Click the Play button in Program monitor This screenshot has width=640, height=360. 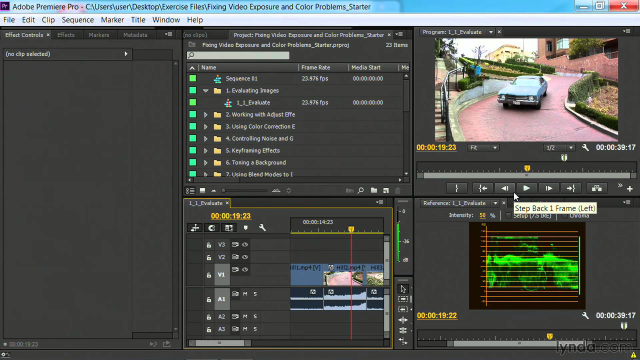point(526,188)
